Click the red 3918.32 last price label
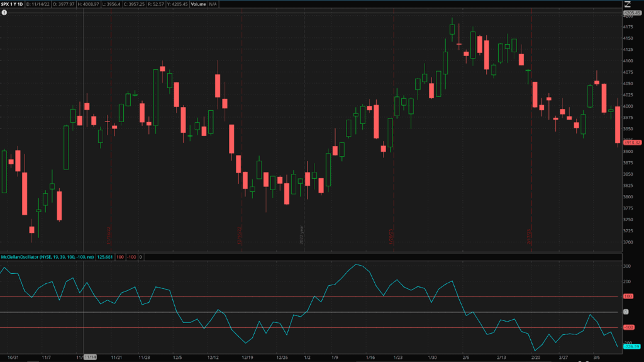 point(632,143)
